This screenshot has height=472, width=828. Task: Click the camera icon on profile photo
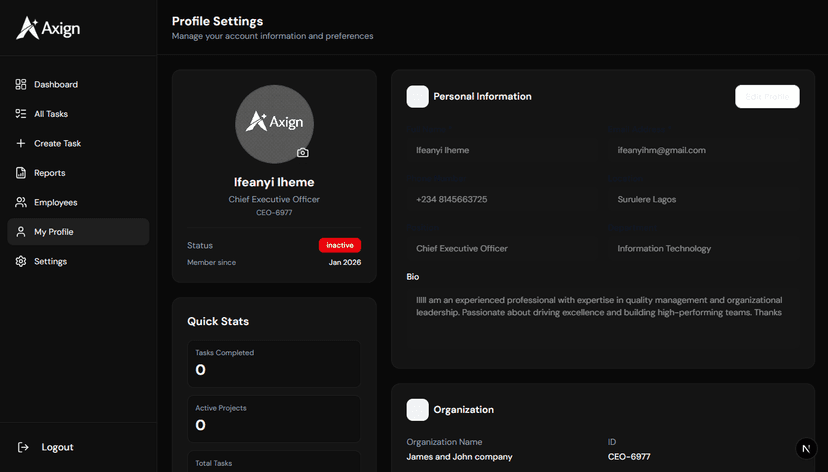303,153
